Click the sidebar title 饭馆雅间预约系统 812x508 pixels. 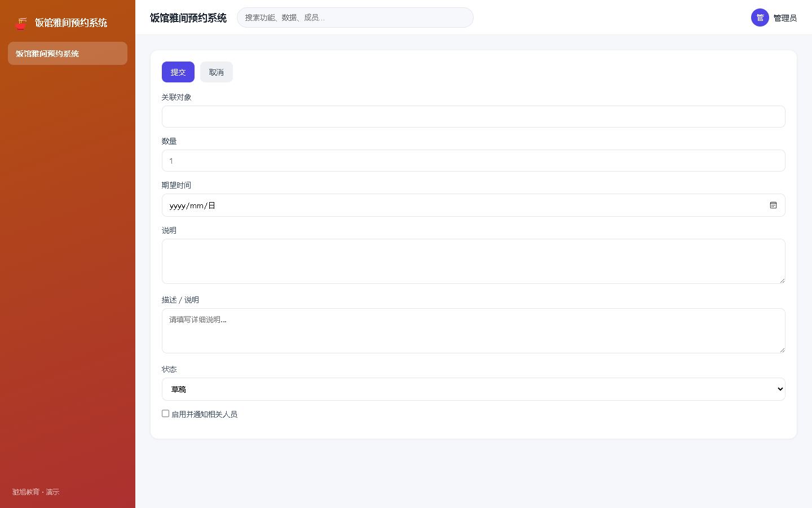point(71,23)
